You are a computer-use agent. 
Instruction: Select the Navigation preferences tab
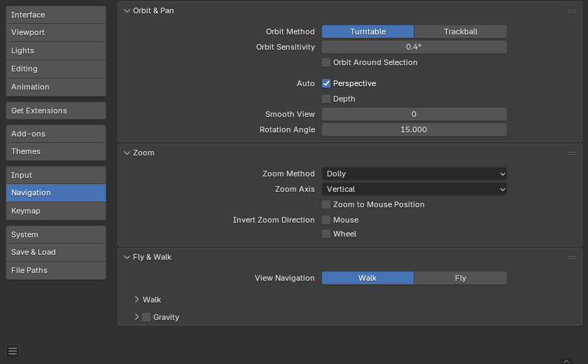[x=56, y=192]
